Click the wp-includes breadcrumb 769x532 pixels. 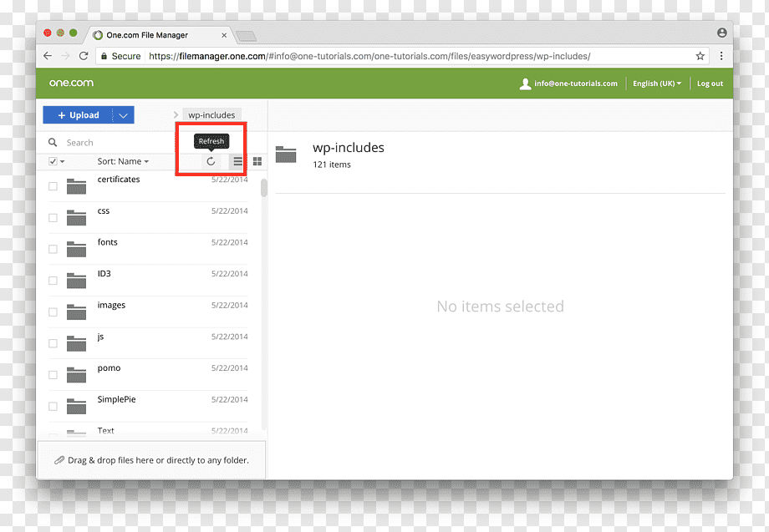coord(211,115)
